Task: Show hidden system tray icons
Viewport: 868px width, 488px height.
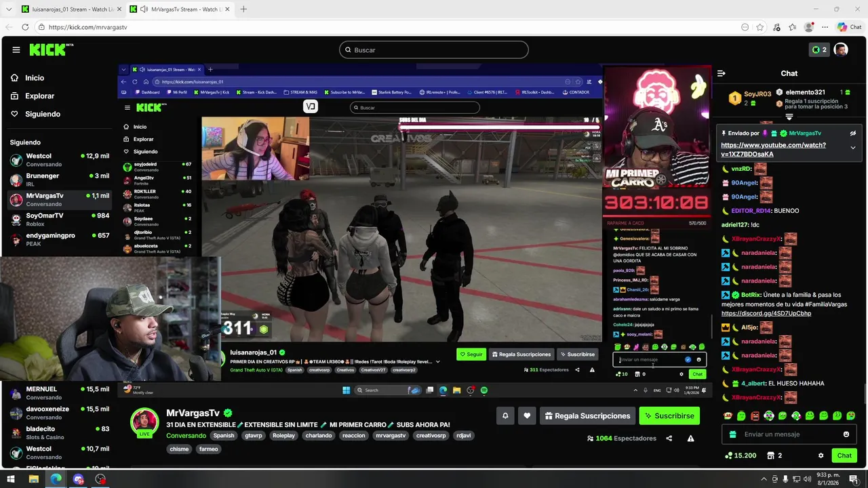Action: coord(762,479)
